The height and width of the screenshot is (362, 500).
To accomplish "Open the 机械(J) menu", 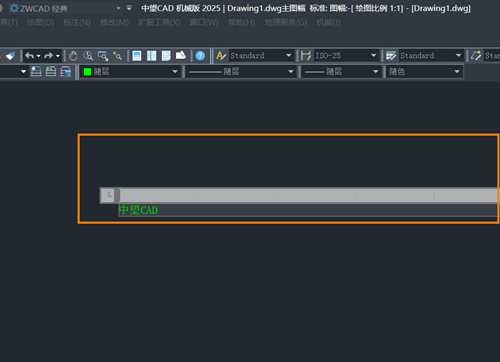I will 328,23.
